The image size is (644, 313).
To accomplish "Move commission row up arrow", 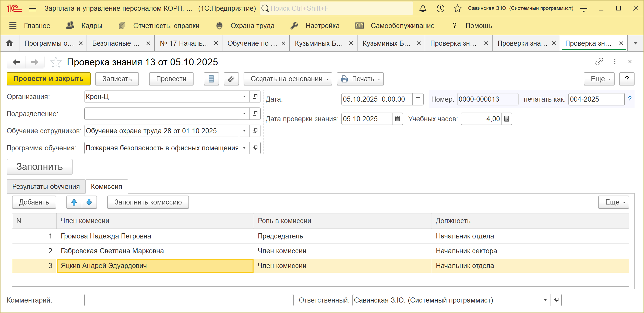I will (x=74, y=202).
